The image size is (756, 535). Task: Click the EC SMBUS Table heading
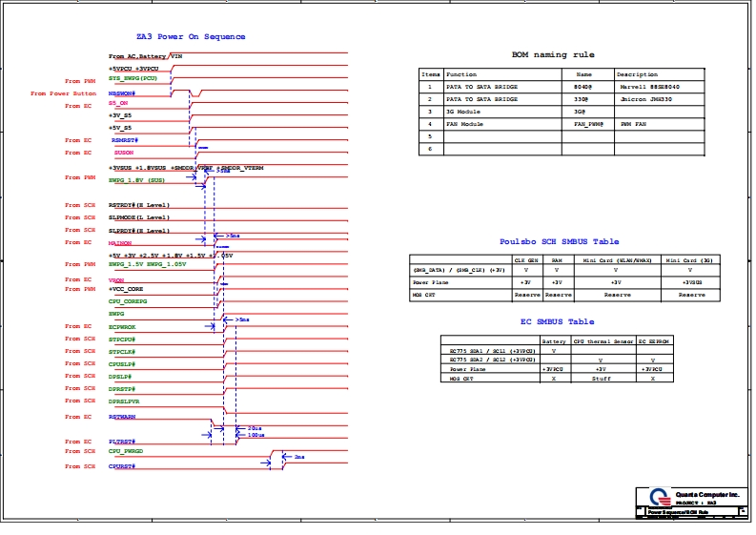560,322
